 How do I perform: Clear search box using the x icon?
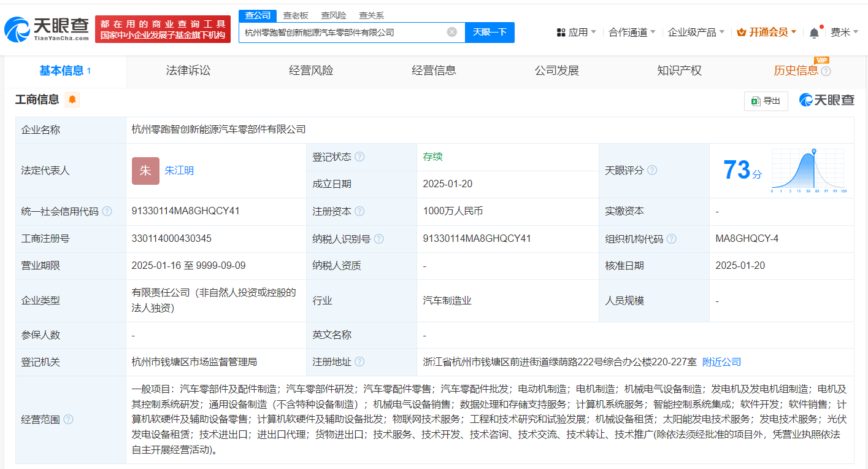[453, 32]
